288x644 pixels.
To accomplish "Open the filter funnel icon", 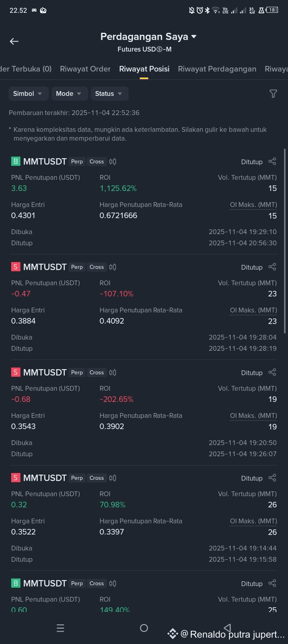I will pyautogui.click(x=273, y=93).
